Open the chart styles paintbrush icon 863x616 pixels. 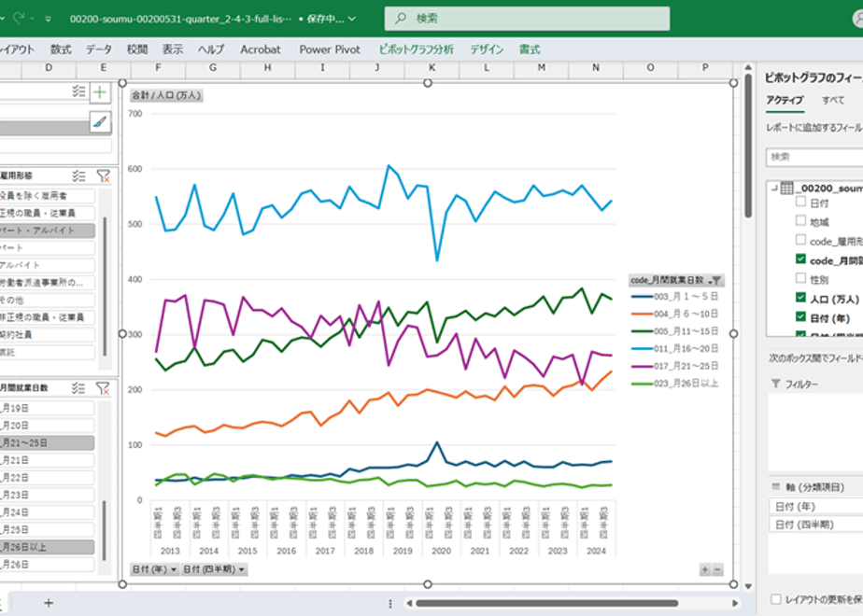(x=100, y=121)
